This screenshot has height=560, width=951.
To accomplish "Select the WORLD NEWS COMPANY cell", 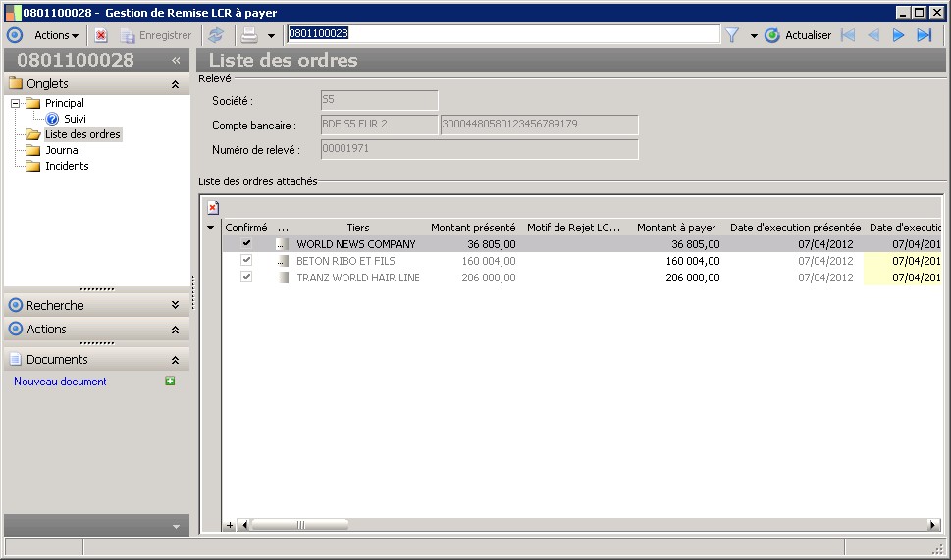I will pyautogui.click(x=356, y=244).
